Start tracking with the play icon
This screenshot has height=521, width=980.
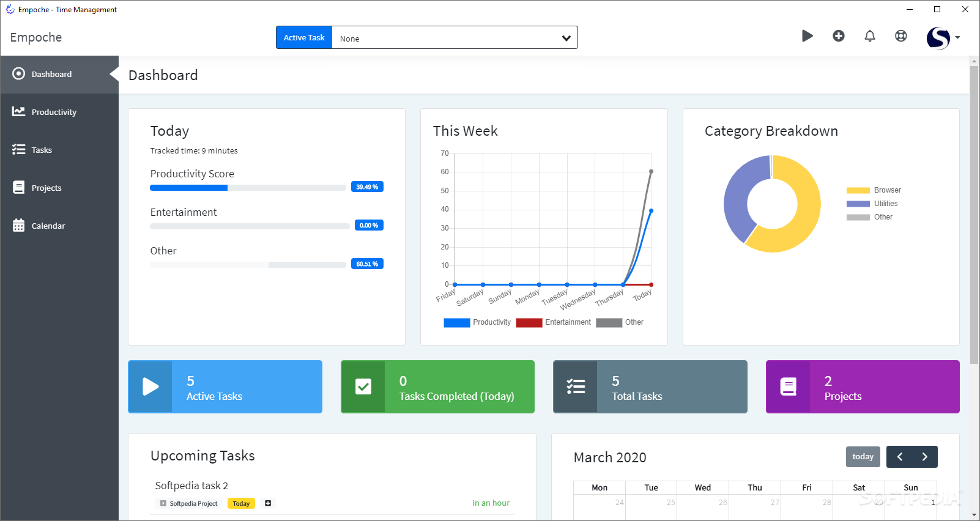click(807, 36)
